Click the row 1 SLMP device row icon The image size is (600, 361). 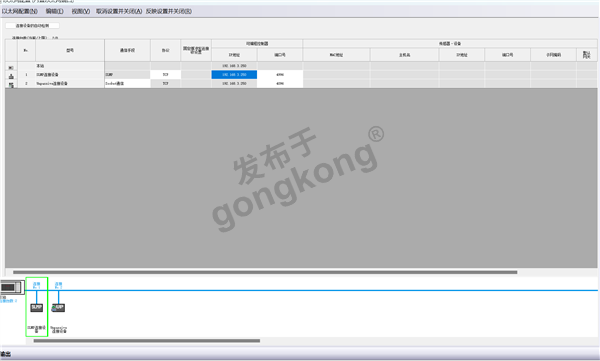click(x=11, y=76)
